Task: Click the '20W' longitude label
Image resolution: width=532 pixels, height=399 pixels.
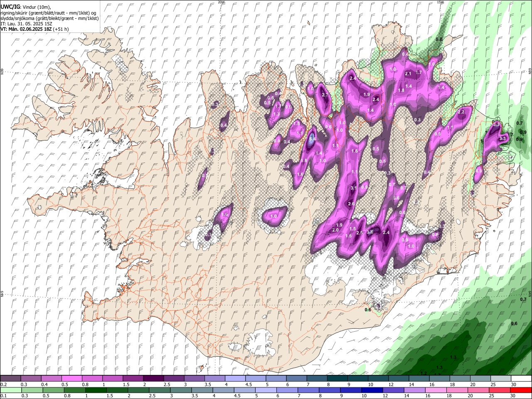Action: pos(221,2)
